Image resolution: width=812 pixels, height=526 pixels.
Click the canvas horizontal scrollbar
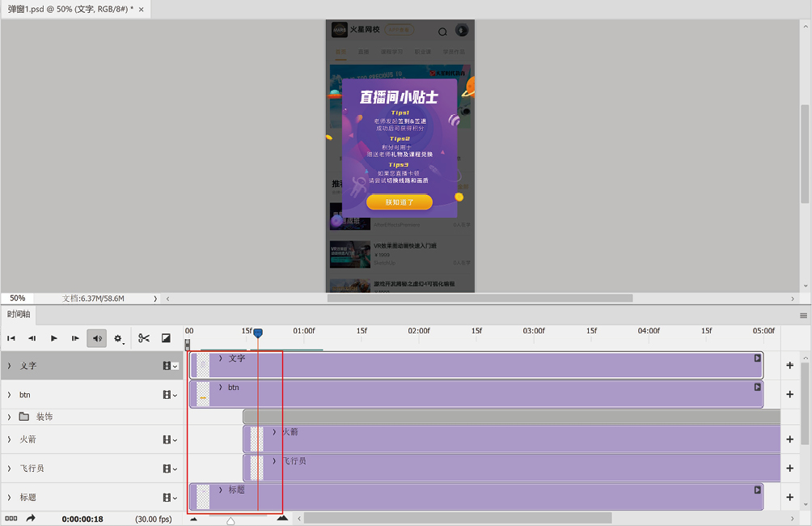coord(480,299)
